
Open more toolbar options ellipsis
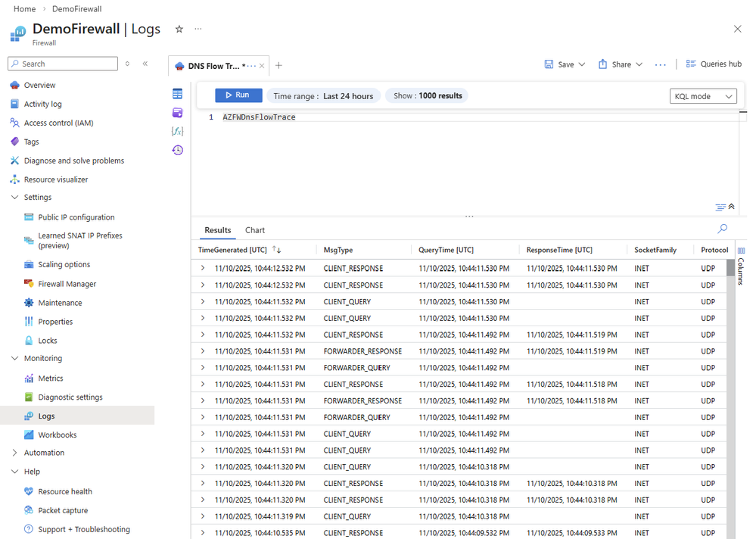[661, 64]
